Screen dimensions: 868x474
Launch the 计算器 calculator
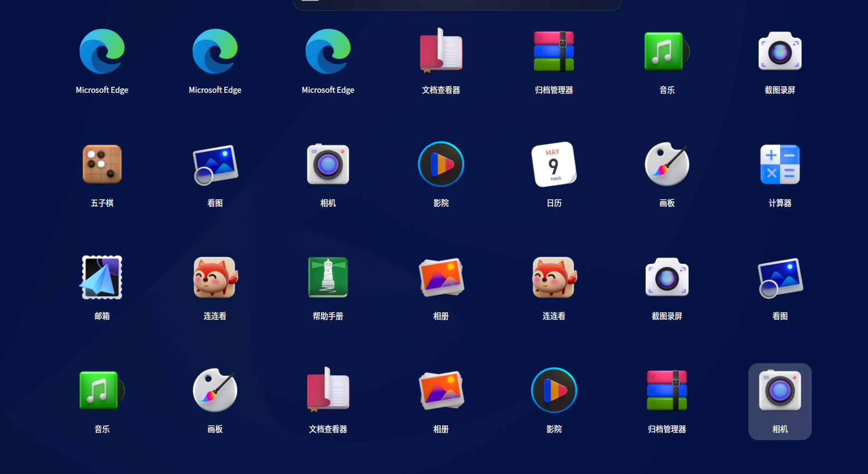(780, 164)
